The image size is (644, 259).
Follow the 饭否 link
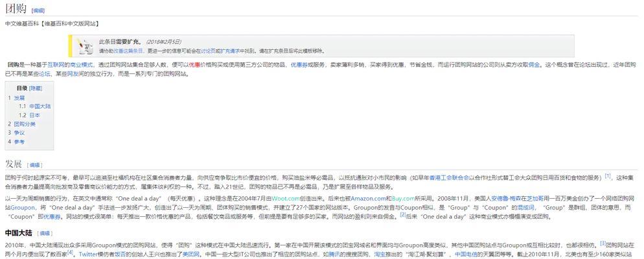pyautogui.click(x=120, y=254)
